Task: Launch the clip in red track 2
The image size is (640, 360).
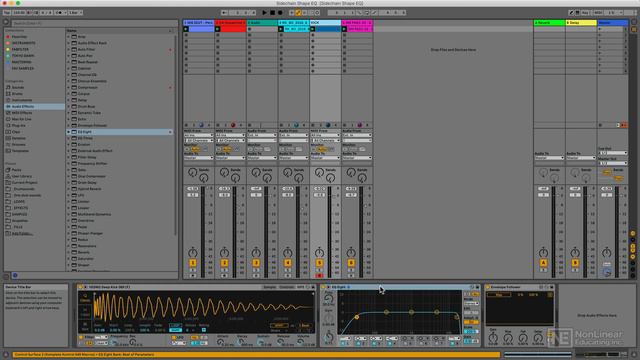Action: pos(218,29)
